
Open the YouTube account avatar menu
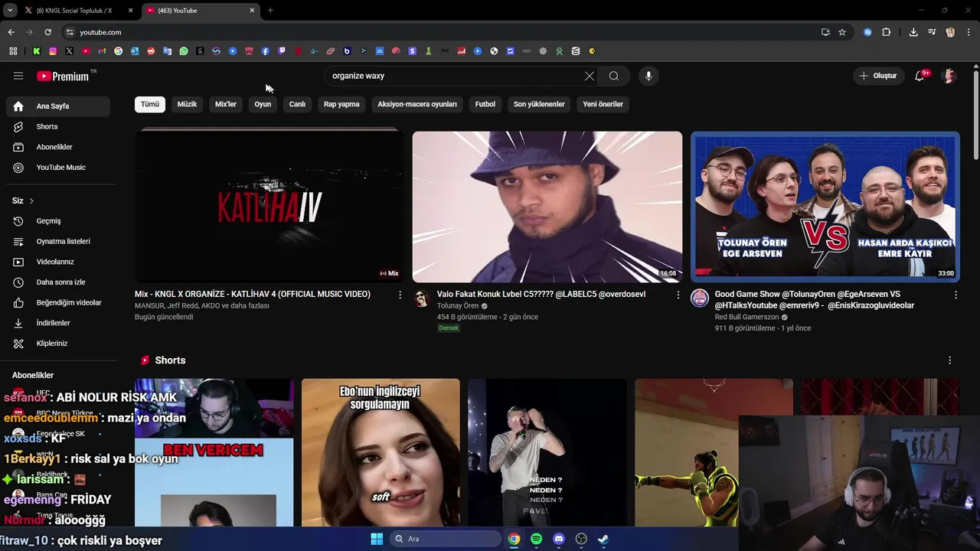point(949,76)
